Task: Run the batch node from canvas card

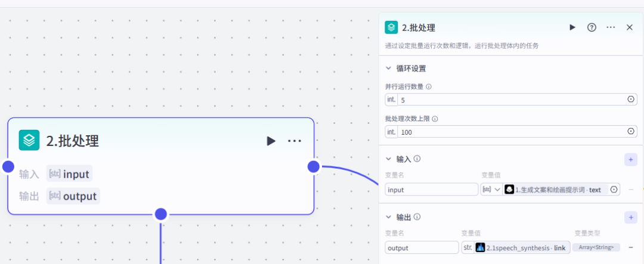Action: pos(271,141)
